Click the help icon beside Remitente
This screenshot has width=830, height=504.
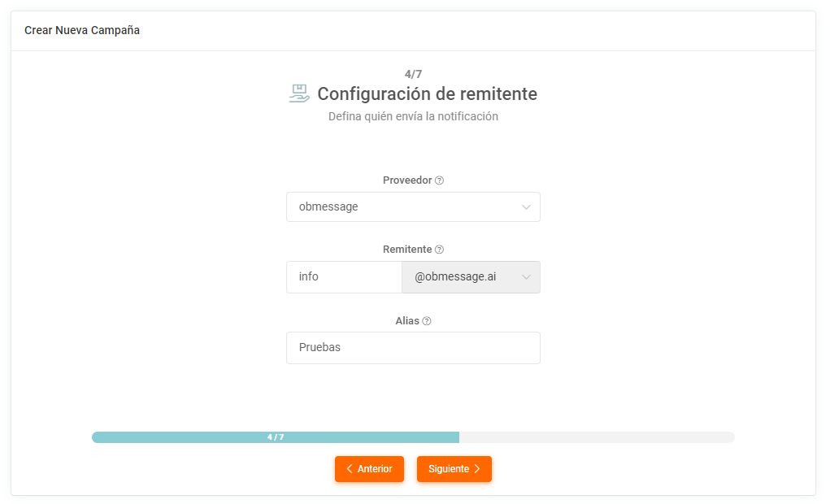(440, 250)
